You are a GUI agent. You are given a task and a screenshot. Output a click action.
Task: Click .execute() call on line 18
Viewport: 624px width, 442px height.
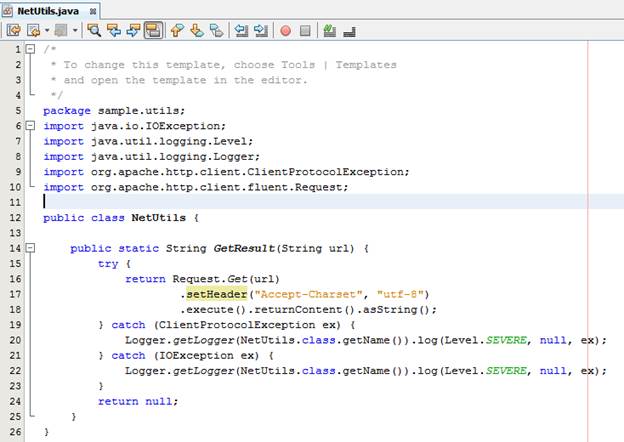[x=213, y=310]
